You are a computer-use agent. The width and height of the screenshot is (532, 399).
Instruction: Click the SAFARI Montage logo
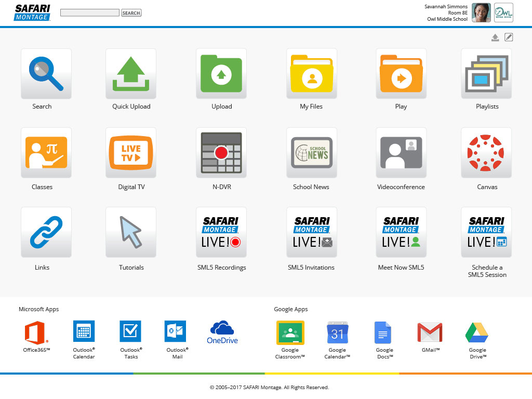[x=32, y=13]
